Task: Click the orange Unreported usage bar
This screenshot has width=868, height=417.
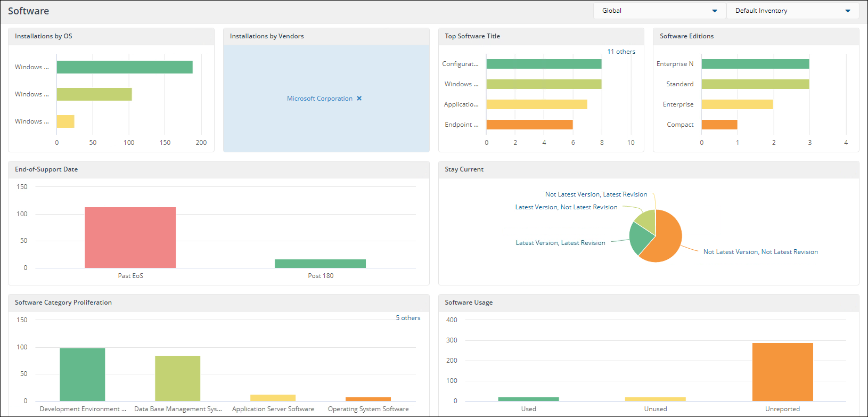Action: coord(782,372)
